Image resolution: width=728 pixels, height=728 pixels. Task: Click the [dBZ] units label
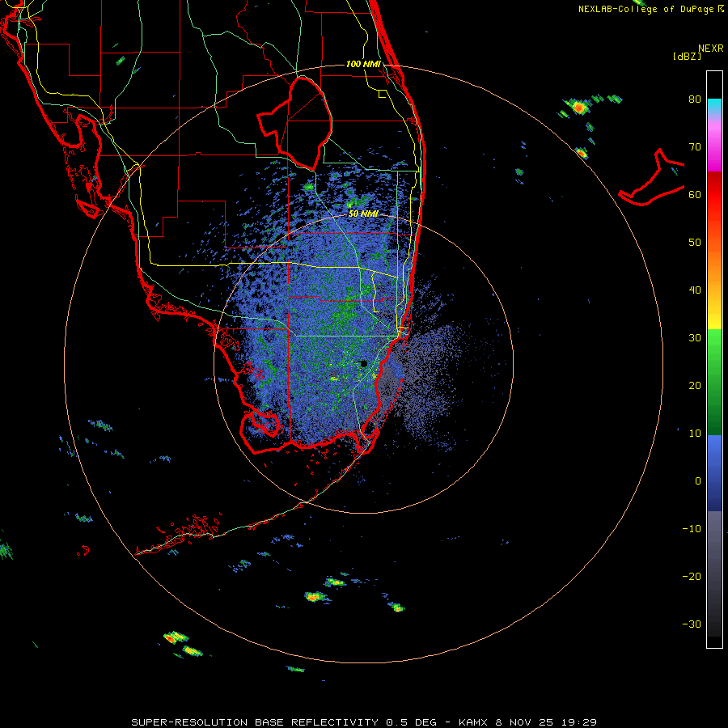pos(687,56)
